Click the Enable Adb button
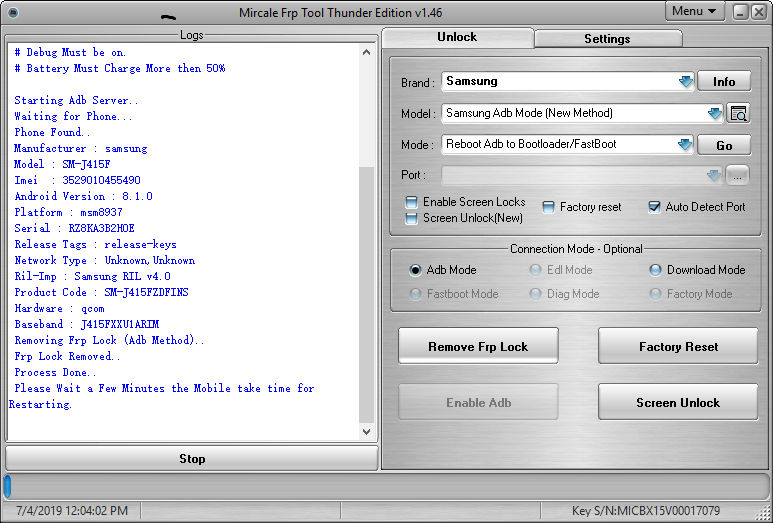Viewport: 773px width, 523px height. [x=478, y=402]
